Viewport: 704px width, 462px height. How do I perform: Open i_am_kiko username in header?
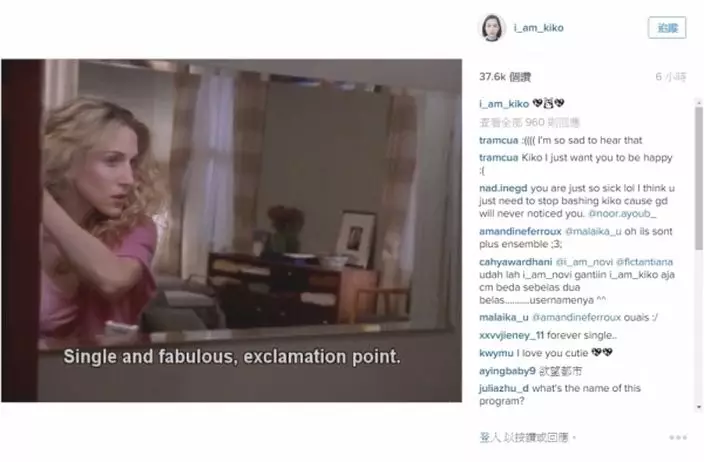click(538, 28)
